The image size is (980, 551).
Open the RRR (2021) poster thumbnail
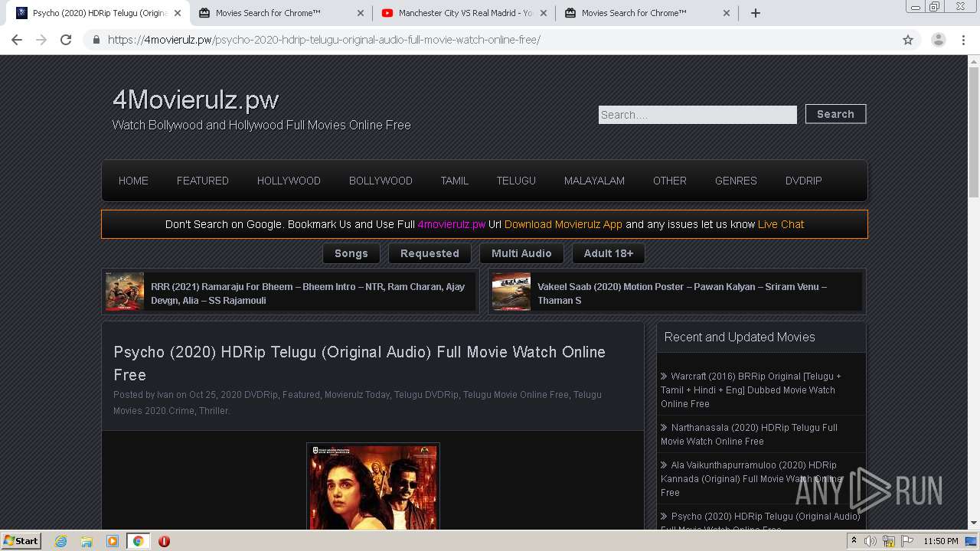coord(125,292)
